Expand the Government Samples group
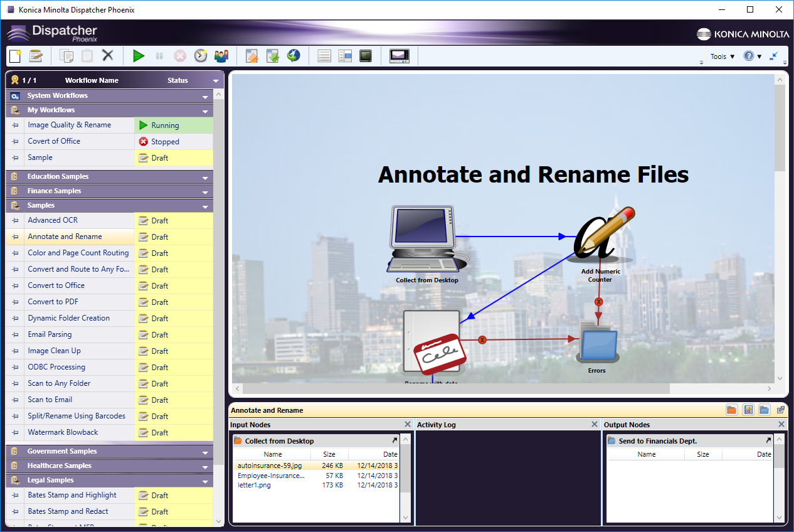Viewport: 794px width, 532px height. (x=205, y=453)
